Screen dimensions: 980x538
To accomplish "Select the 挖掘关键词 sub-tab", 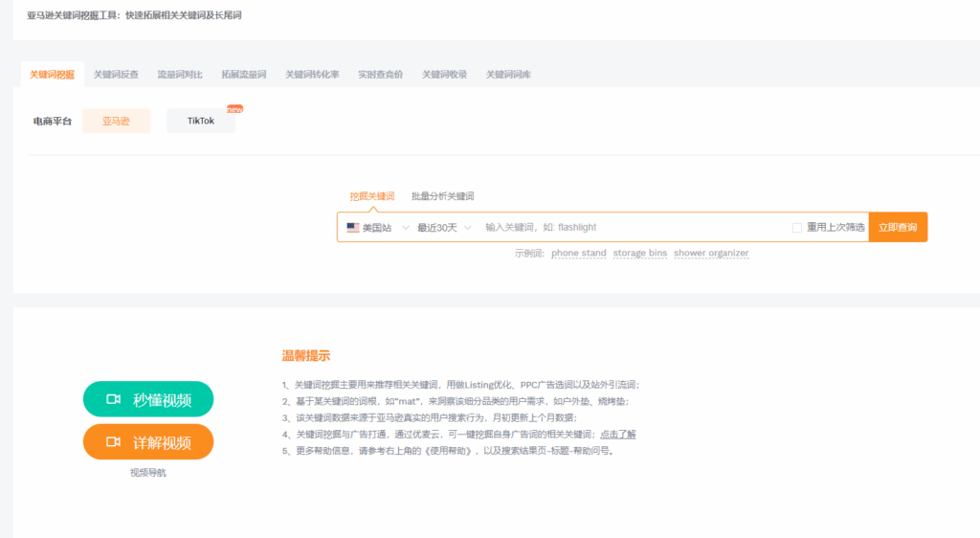I will point(372,196).
